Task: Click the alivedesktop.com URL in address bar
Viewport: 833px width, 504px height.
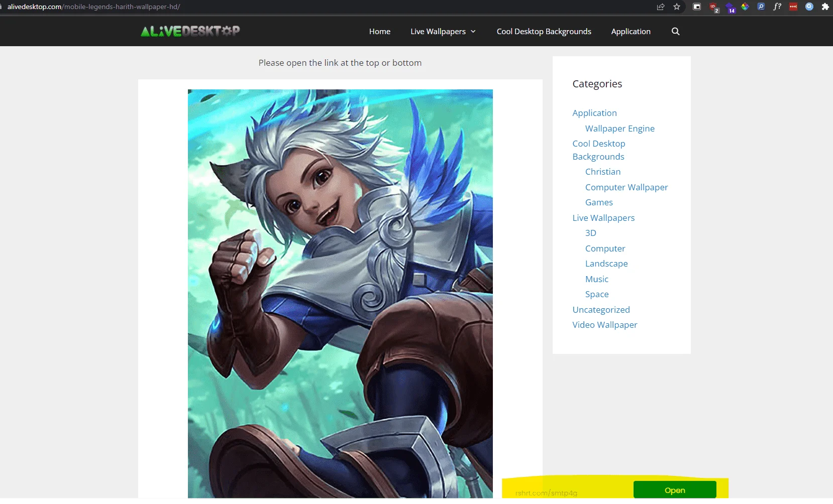Action: pyautogui.click(x=93, y=7)
